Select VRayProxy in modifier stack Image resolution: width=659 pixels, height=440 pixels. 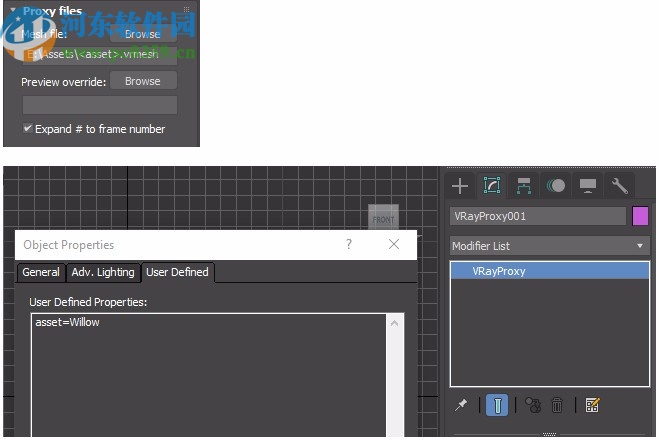(549, 271)
